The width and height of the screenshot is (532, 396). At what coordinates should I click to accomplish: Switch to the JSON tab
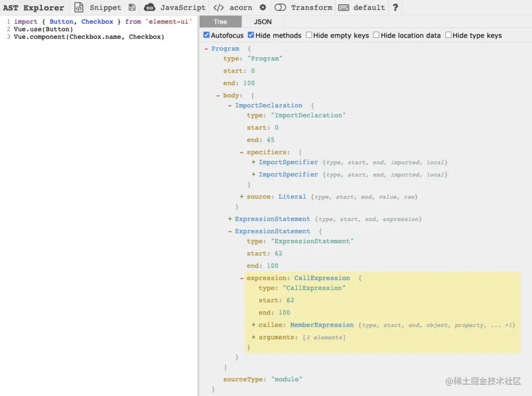point(263,22)
